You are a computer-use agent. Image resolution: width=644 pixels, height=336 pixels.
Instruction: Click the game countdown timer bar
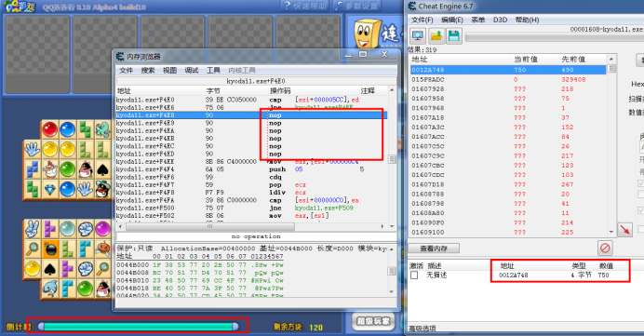pyautogui.click(x=140, y=326)
